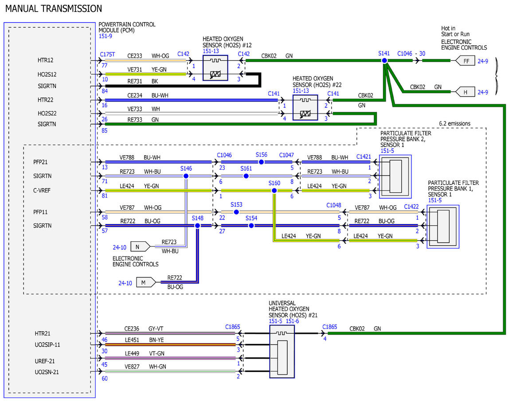Image resolution: width=532 pixels, height=411 pixels.
Task: Select the Universal HO2S #21 sensor symbol
Action: (x=282, y=351)
